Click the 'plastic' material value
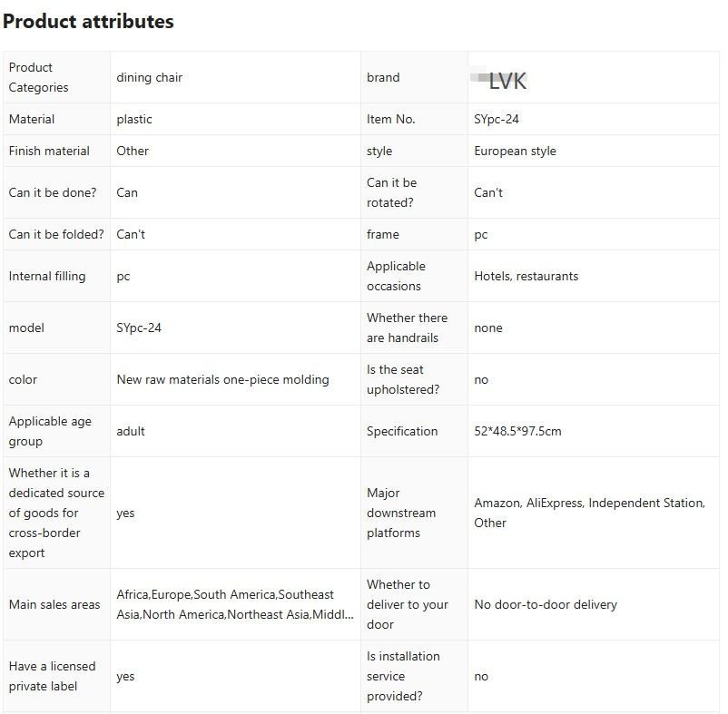The image size is (728, 714). point(134,119)
